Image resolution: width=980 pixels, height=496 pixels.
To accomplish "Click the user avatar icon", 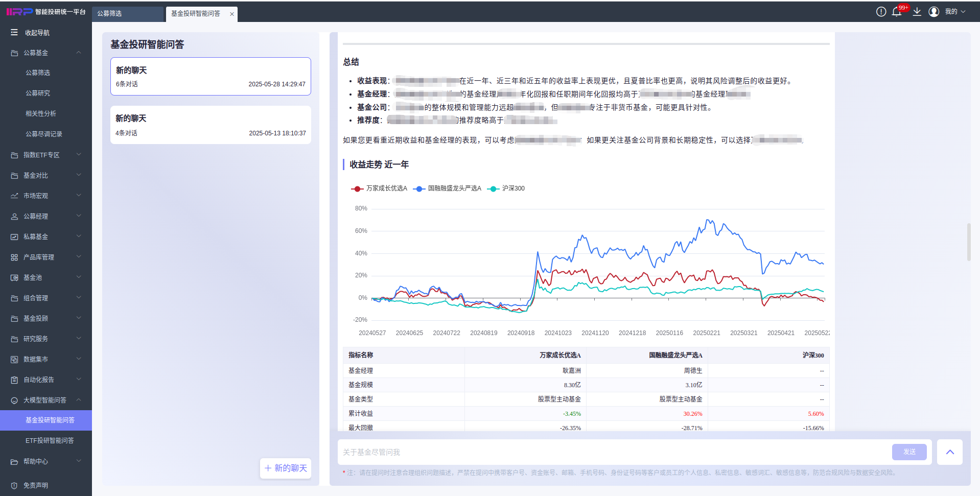I will 934,12.
